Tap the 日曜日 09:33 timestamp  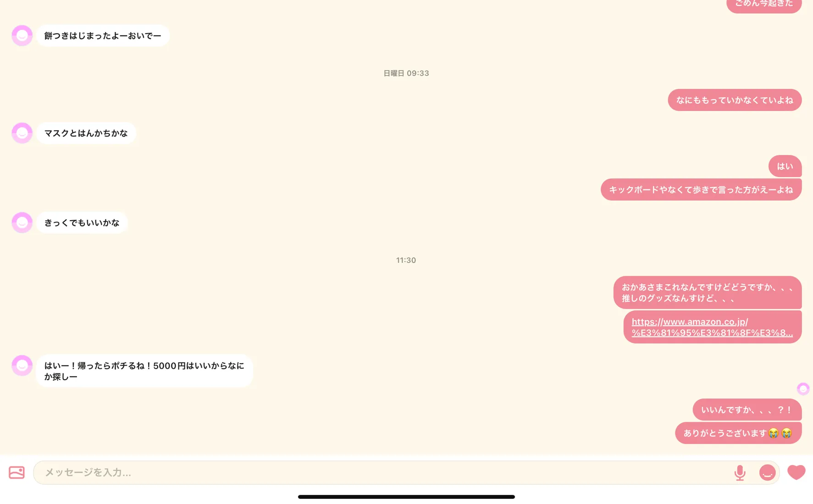point(406,73)
